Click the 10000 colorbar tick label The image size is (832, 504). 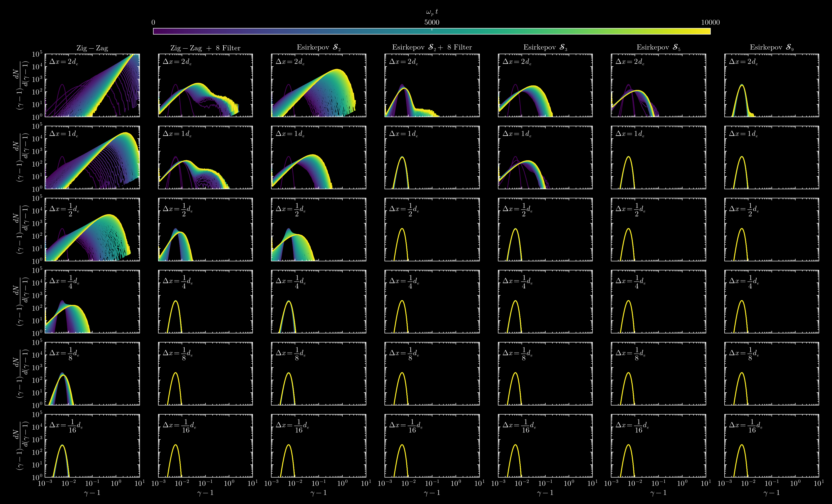[710, 22]
